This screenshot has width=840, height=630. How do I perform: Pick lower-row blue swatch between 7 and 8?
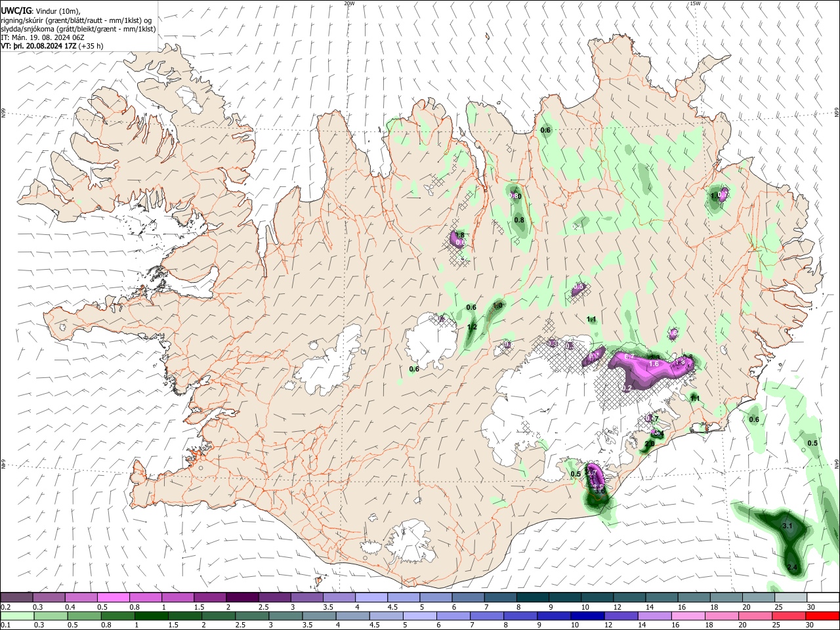point(488,616)
